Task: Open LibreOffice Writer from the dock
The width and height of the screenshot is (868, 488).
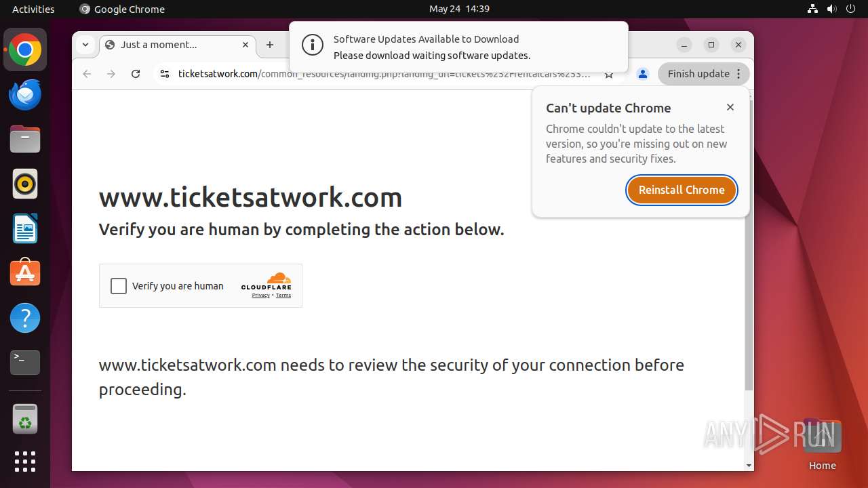Action: 25,228
